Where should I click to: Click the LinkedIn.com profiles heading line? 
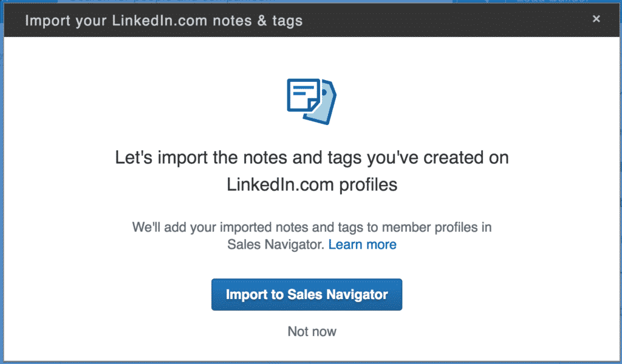tap(312, 184)
